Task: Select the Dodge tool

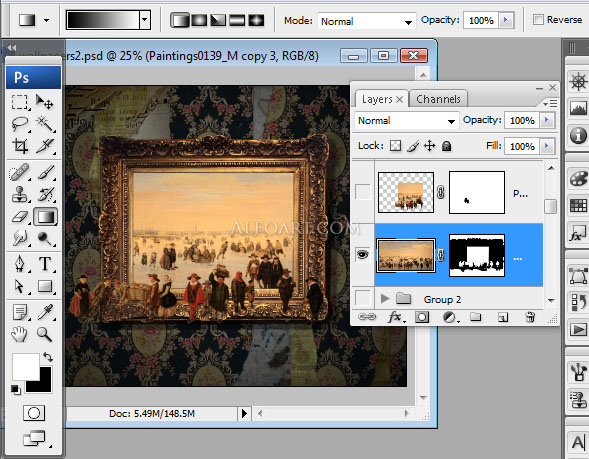Action: pos(44,239)
